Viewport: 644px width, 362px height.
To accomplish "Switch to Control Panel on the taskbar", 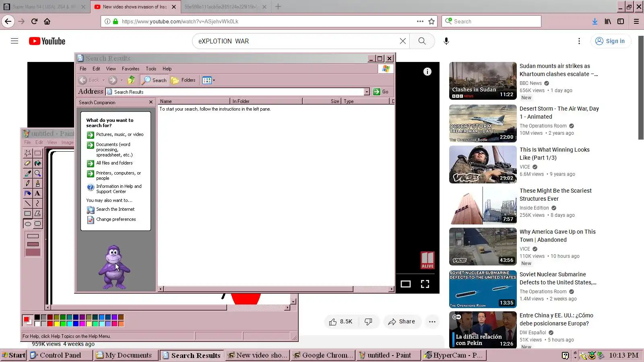I will click(60, 355).
